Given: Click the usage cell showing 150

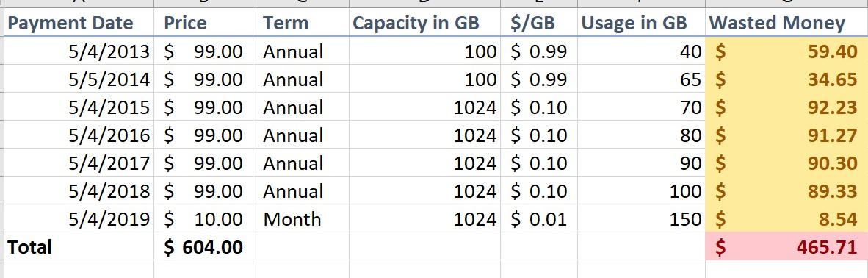Looking at the screenshot, I should click(641, 218).
